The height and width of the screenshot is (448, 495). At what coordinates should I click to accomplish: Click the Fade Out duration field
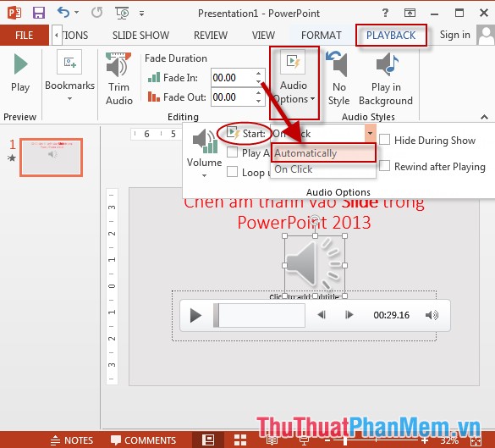[x=233, y=97]
